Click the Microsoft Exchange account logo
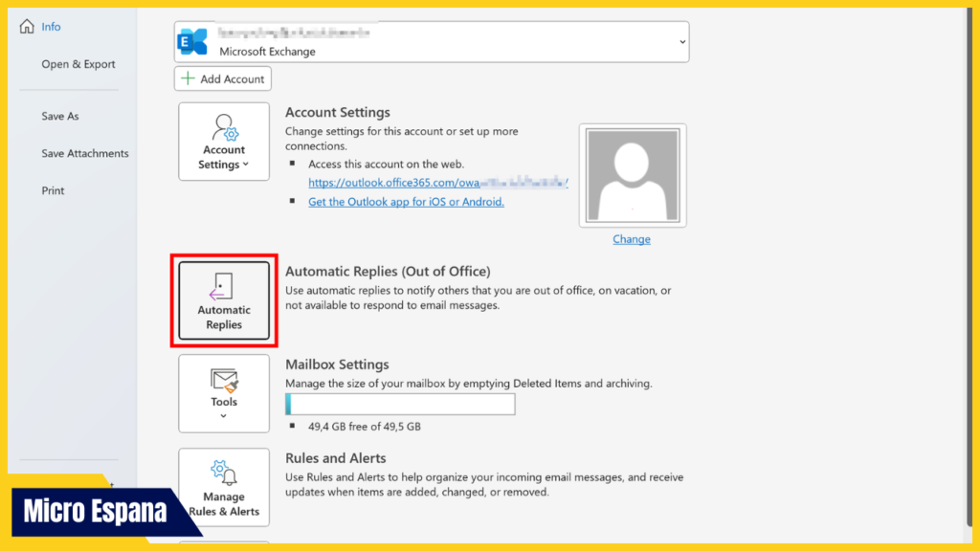Viewport: 980px width, 551px height. [x=191, y=40]
